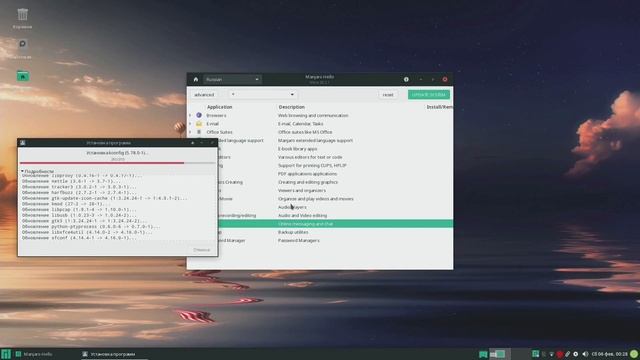Click the panel clock showing 00:28
Screen dimensions: 640x360
tap(609, 354)
